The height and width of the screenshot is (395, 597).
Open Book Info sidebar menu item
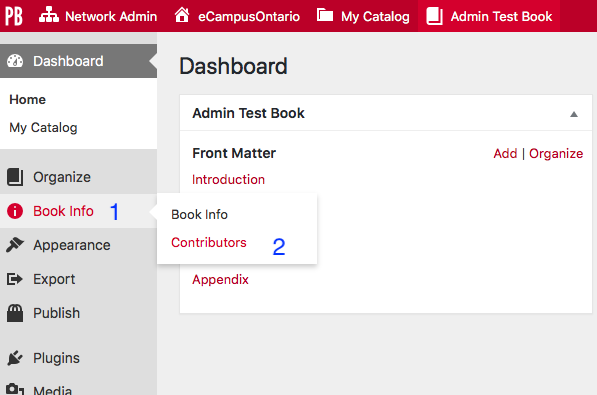(x=78, y=211)
